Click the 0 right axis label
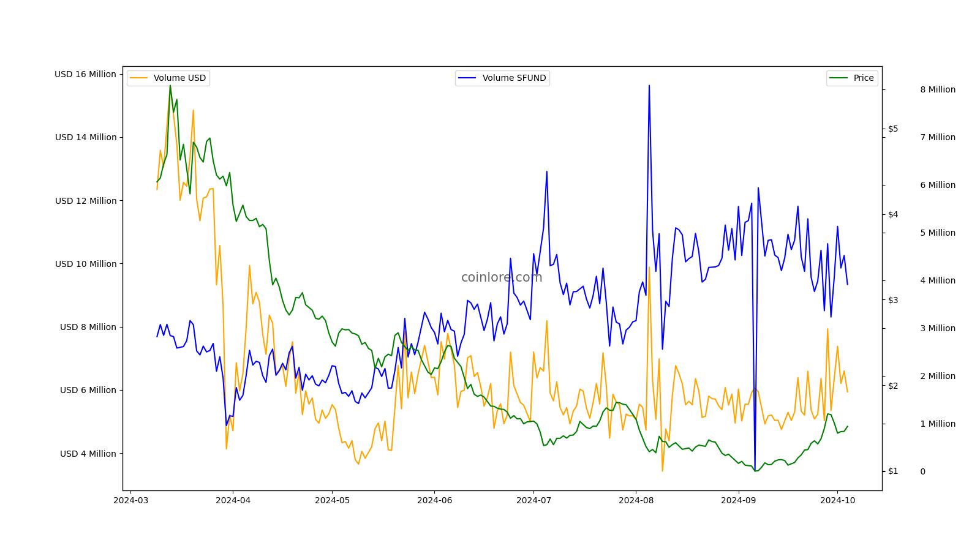980x551 pixels. point(922,471)
